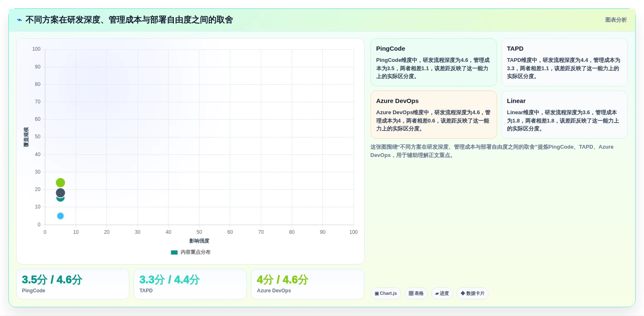
Task: Open the Azure DevOps description card
Action: [x=434, y=115]
